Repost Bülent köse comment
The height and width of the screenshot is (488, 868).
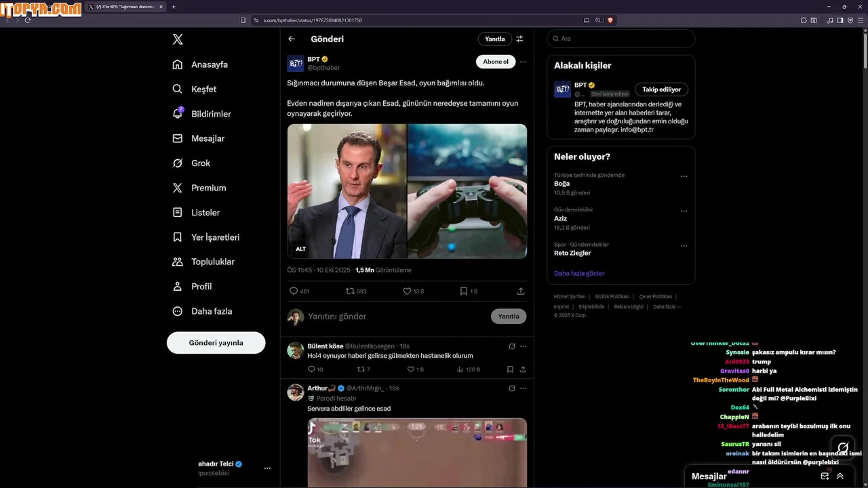pos(360,369)
